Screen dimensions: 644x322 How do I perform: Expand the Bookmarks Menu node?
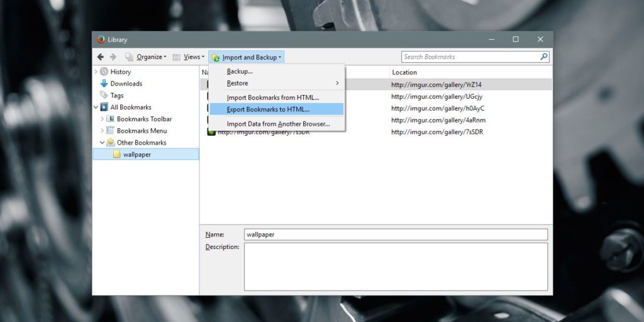(x=103, y=131)
